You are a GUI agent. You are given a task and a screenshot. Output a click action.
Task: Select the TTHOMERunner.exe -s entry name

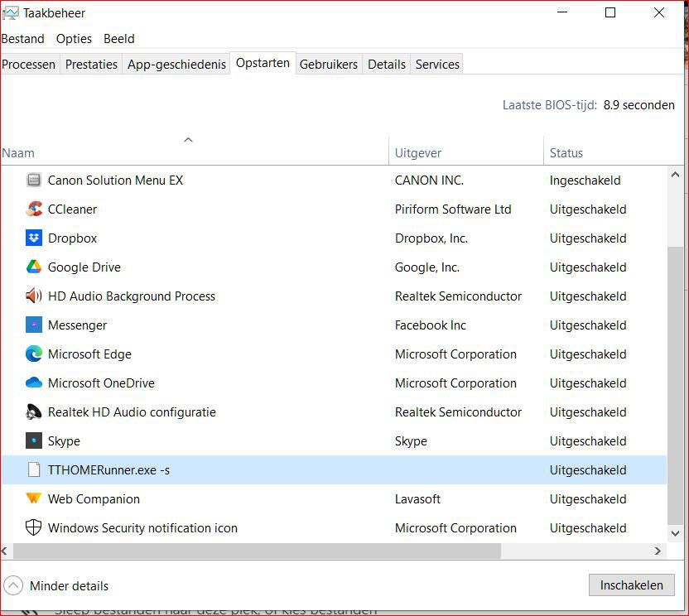(108, 469)
